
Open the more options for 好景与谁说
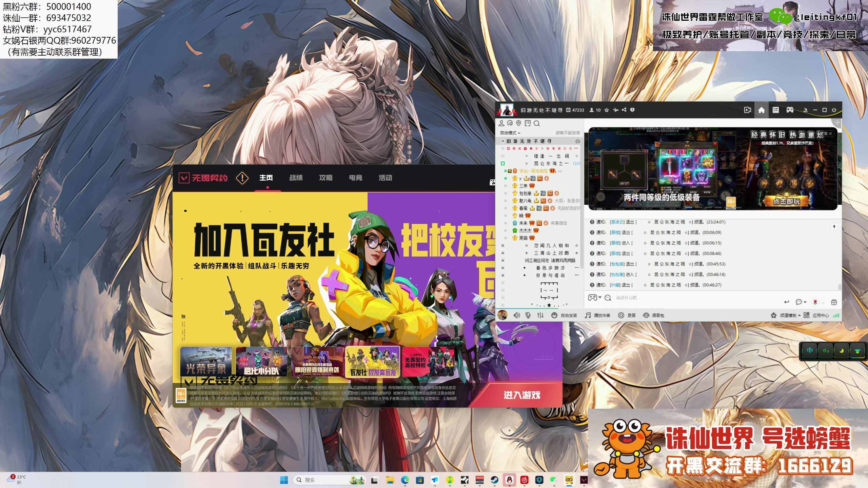pos(576,275)
